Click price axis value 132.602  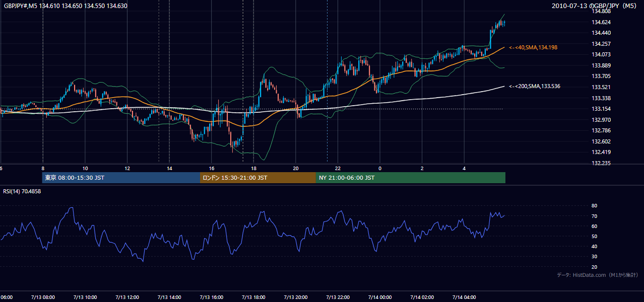coord(602,141)
